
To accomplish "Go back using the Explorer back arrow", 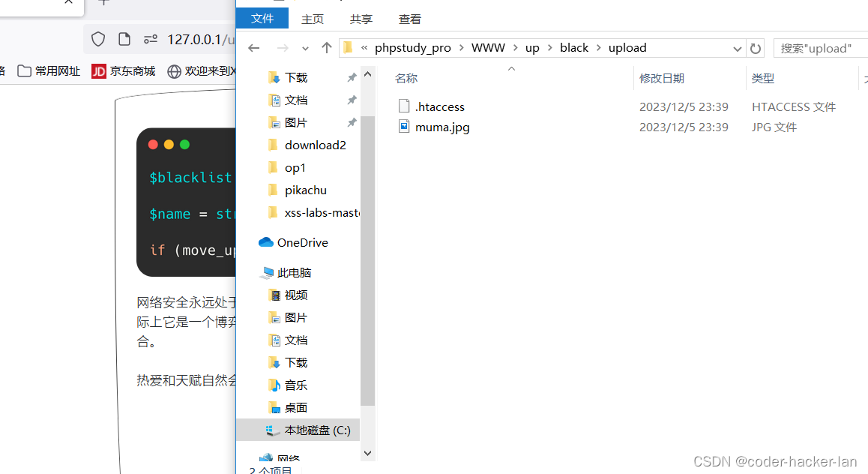I will (x=254, y=48).
